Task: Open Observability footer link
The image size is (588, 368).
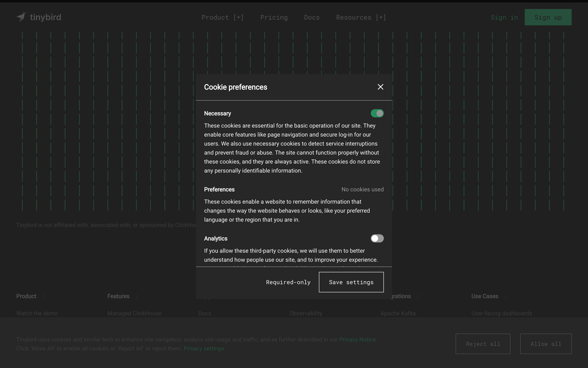Action: coord(306,313)
